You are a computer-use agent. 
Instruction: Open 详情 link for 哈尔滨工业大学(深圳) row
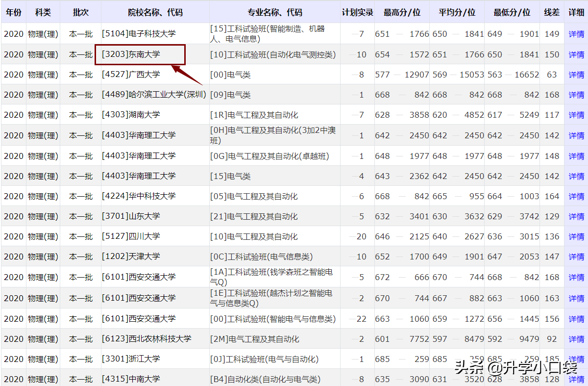pyautogui.click(x=576, y=95)
